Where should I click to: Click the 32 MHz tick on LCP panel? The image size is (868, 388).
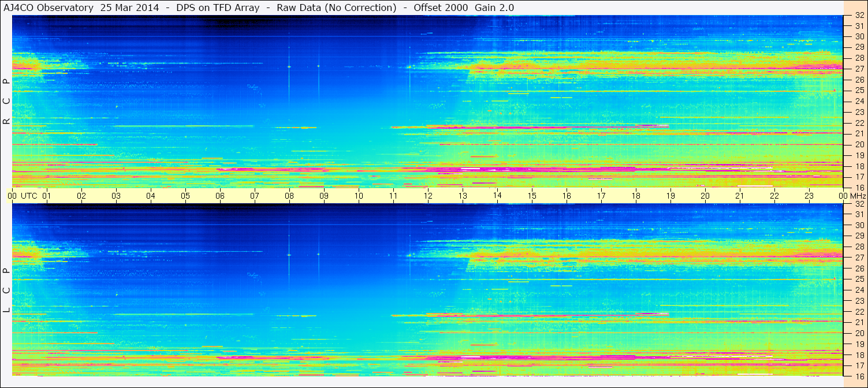tap(859, 204)
